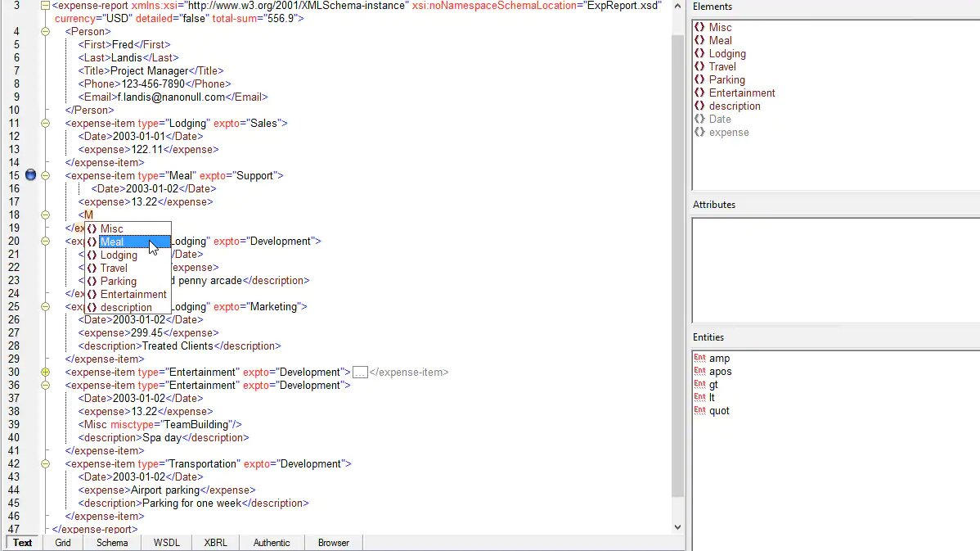Click the quot entity icon

[699, 410]
